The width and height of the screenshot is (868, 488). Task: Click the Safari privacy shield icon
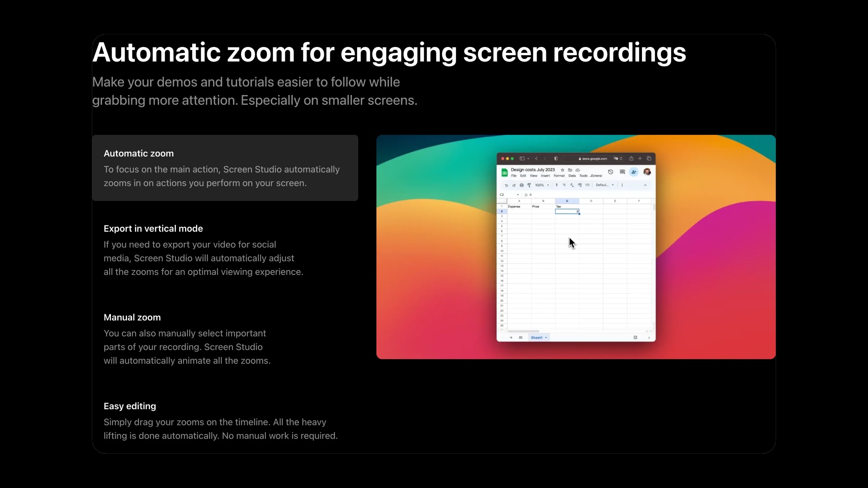pyautogui.click(x=556, y=158)
